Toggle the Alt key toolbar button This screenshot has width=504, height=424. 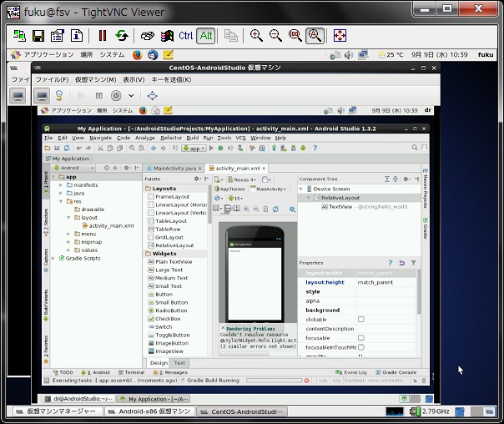tap(205, 36)
